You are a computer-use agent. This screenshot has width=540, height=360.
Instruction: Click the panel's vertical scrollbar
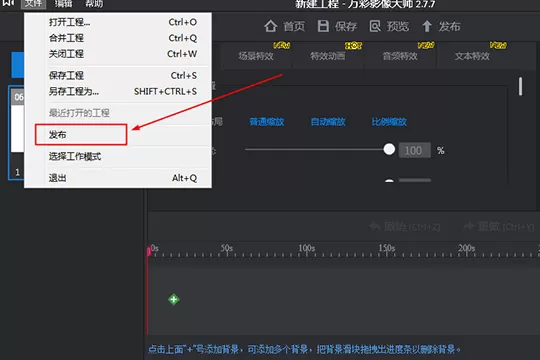point(520,86)
